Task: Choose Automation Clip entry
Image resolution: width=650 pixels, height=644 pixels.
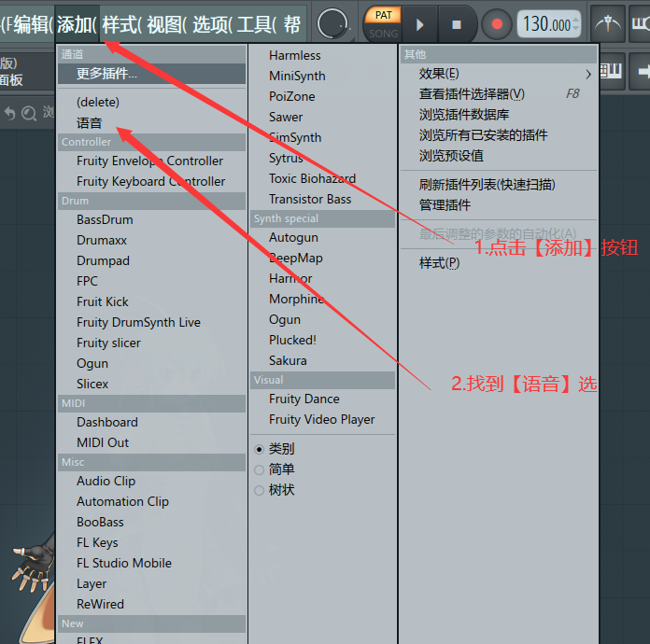Action: click(x=151, y=501)
